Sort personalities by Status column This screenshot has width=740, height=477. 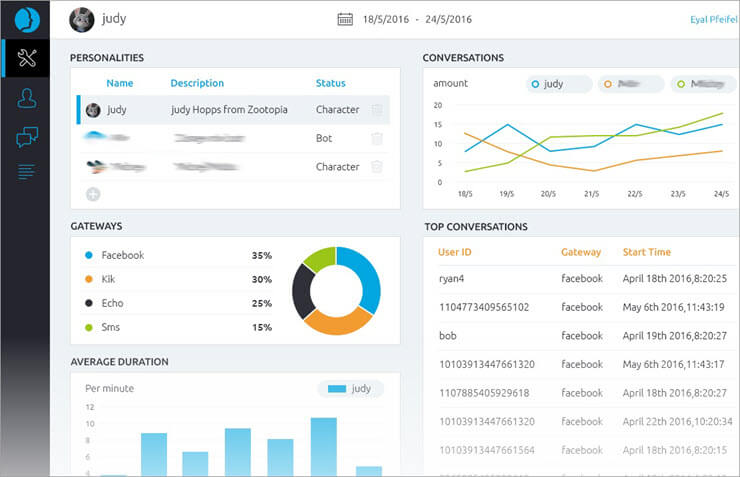click(330, 83)
